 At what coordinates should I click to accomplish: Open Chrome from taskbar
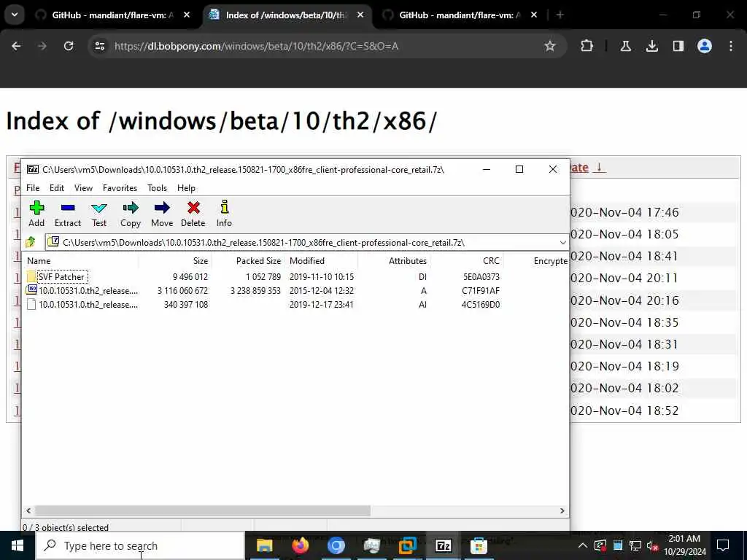click(336, 545)
